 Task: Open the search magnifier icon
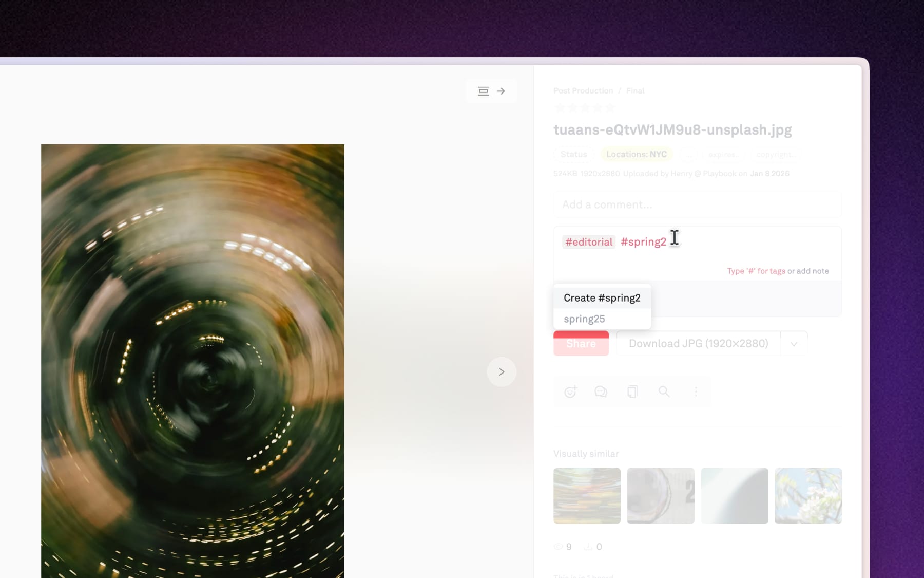pos(664,391)
